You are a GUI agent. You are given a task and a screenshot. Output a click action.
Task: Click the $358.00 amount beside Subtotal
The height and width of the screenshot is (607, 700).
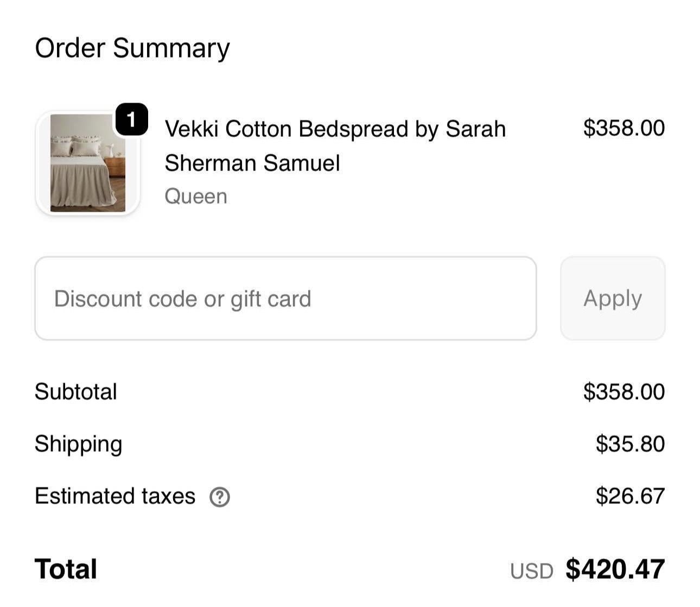coord(623,391)
